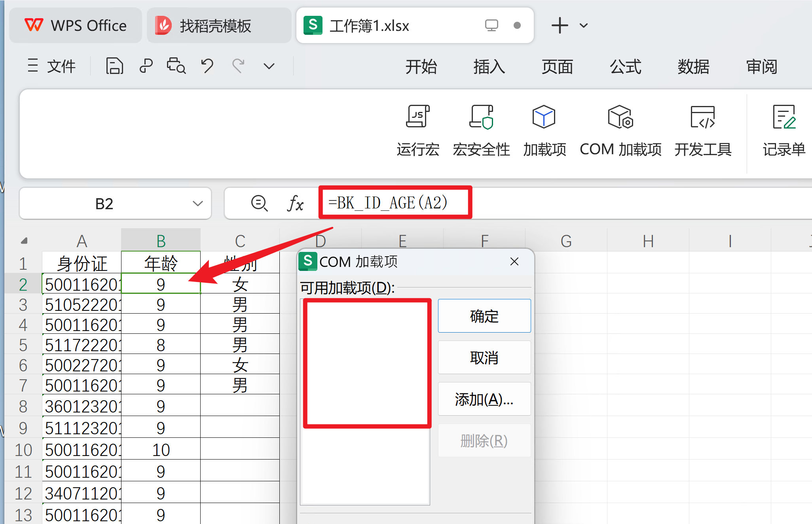Open the COM 加载项 ribbon tool
This screenshot has height=524, width=812.
click(x=620, y=131)
